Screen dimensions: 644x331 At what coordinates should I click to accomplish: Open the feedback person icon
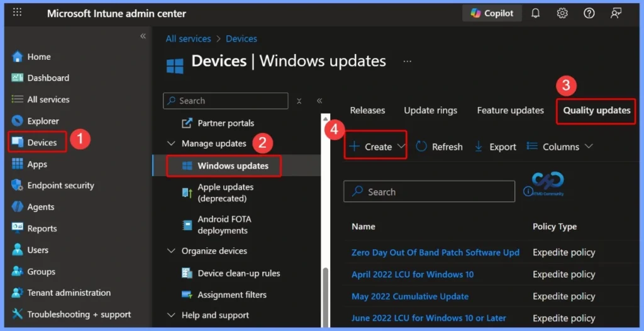[x=616, y=13]
